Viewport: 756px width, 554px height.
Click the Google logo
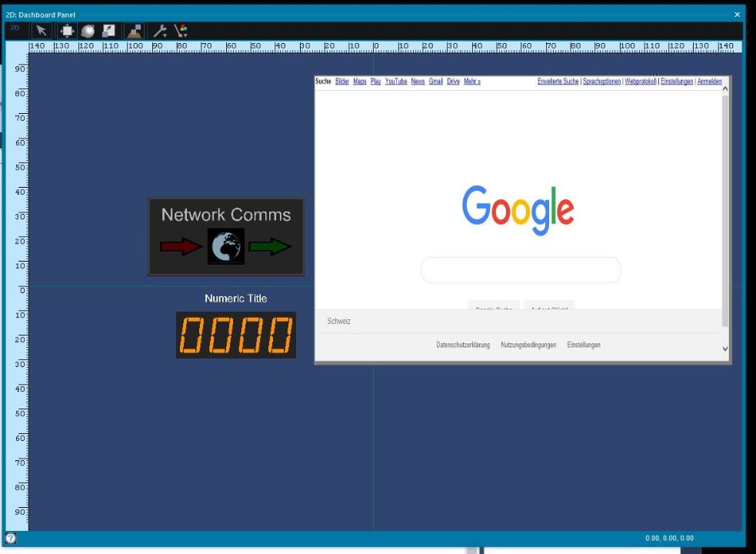point(518,209)
